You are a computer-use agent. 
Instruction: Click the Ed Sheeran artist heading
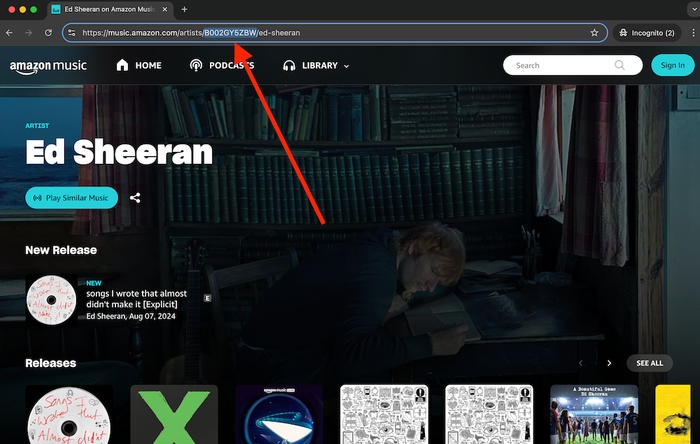(119, 152)
